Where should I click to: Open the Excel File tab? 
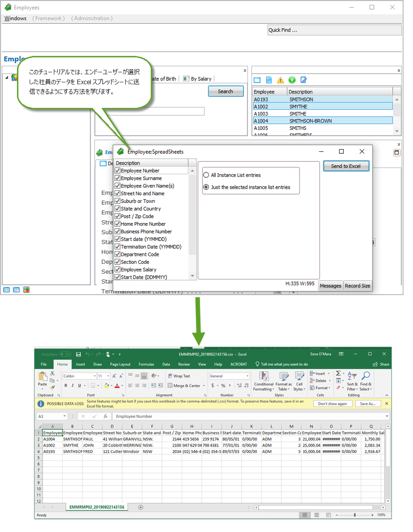(44, 364)
